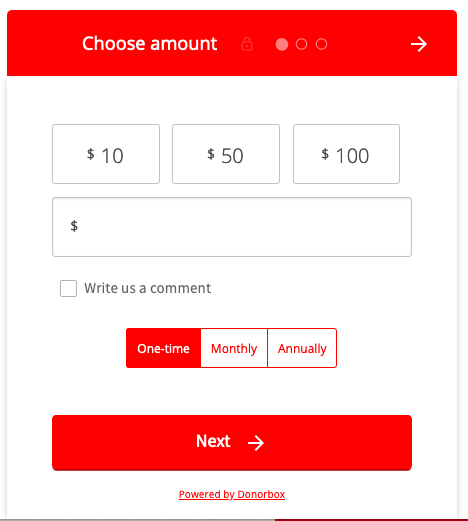Select the first filled step indicator dot

(x=282, y=44)
